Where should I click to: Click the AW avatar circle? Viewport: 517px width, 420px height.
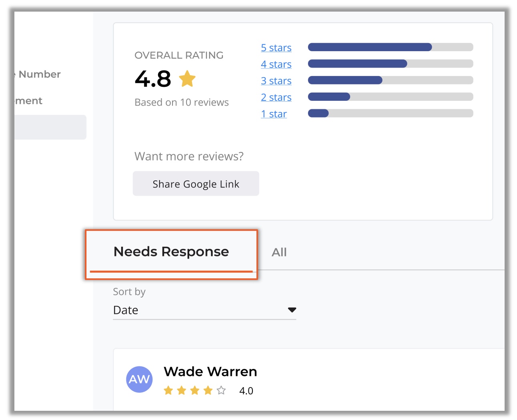point(139,379)
